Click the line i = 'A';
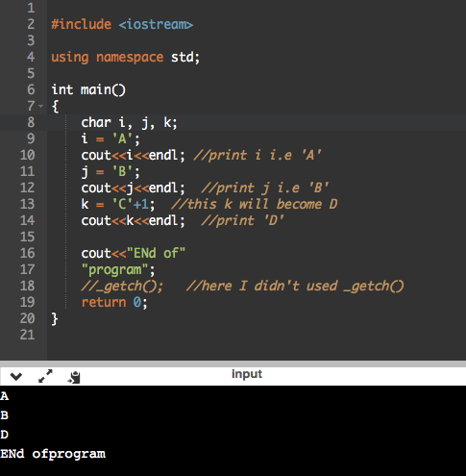The height and width of the screenshot is (476, 466). (110, 138)
